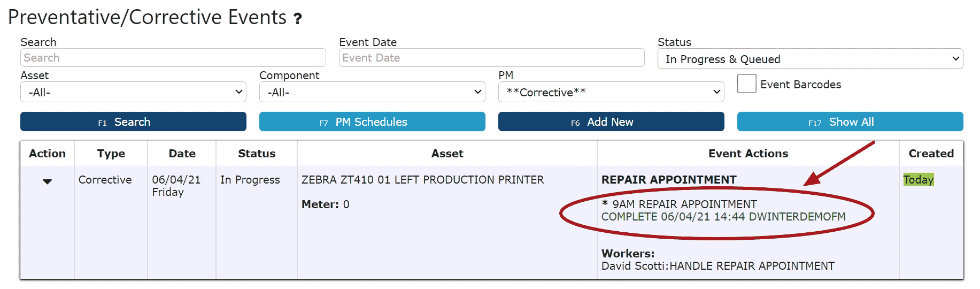The height and width of the screenshot is (289, 980).
Task: Click the Add New button
Action: pyautogui.click(x=611, y=122)
